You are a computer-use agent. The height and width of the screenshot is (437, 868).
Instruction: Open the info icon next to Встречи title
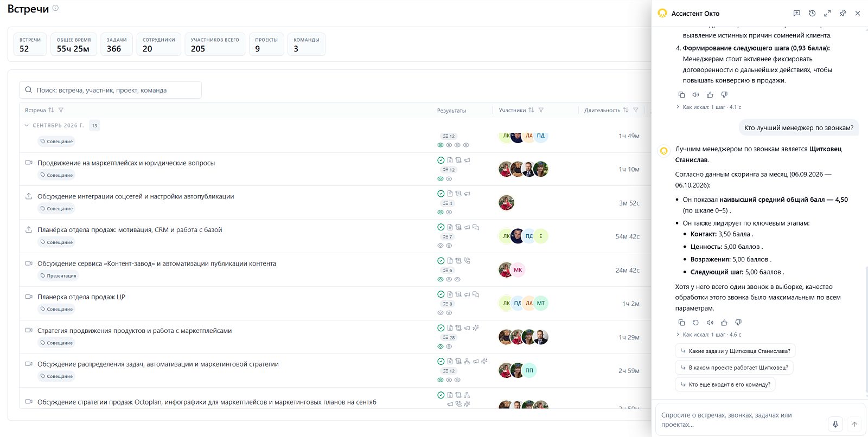(x=55, y=8)
